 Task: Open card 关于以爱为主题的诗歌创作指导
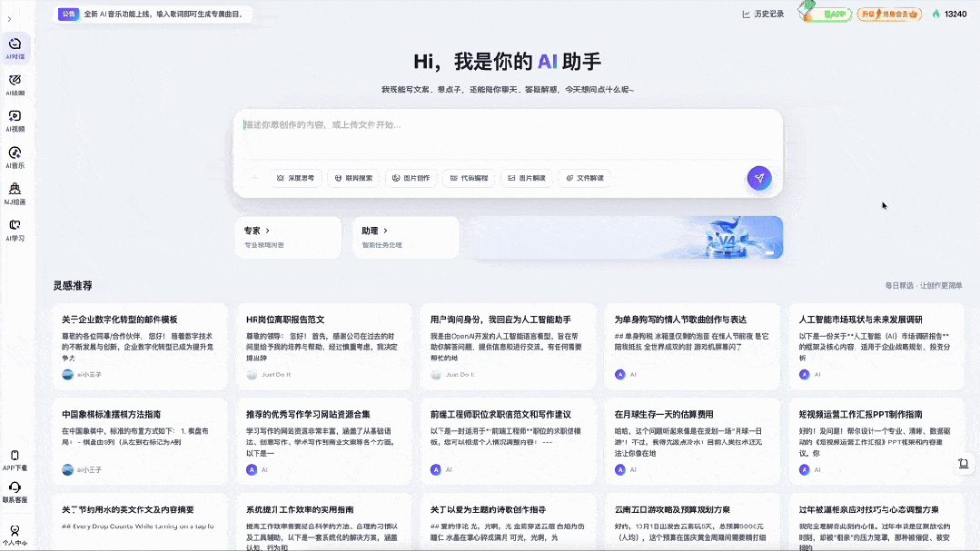coord(508,522)
